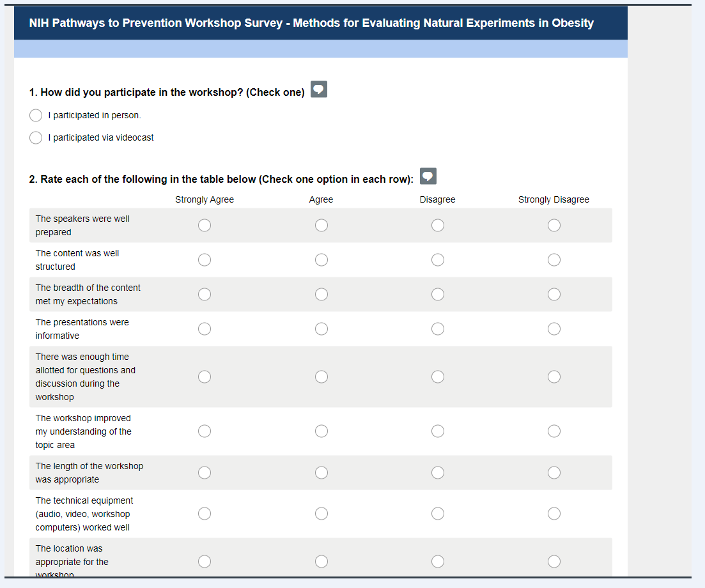
Task: Mark Strongly Agree for workshop improved understanding
Action: point(205,431)
